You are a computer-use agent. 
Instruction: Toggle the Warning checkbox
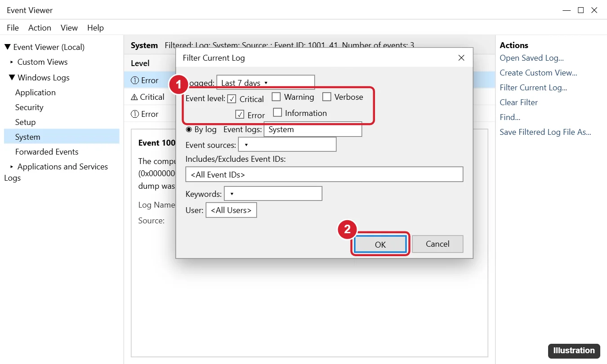pos(276,97)
